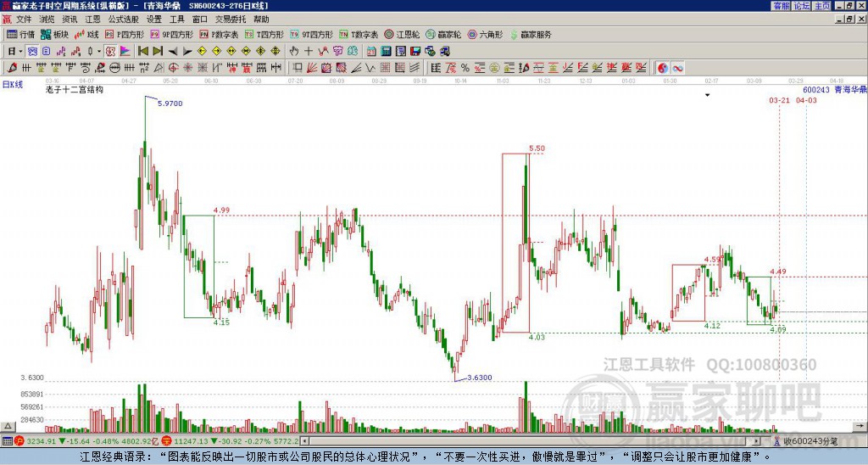This screenshot has height=465, width=868.
Task: Jump to first bar with green skip-back icon
Action: (142, 51)
